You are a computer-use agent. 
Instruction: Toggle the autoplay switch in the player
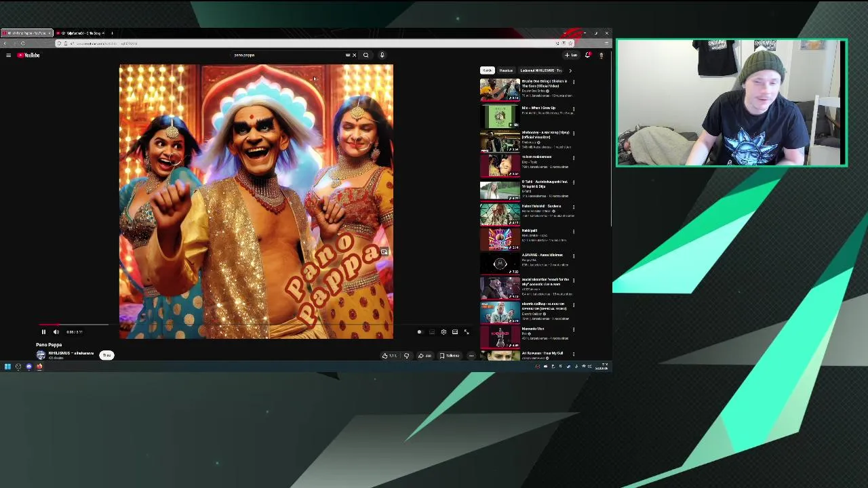click(419, 332)
